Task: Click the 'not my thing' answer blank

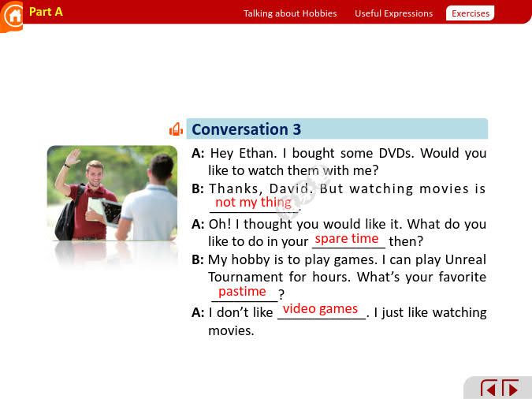Action: point(253,203)
